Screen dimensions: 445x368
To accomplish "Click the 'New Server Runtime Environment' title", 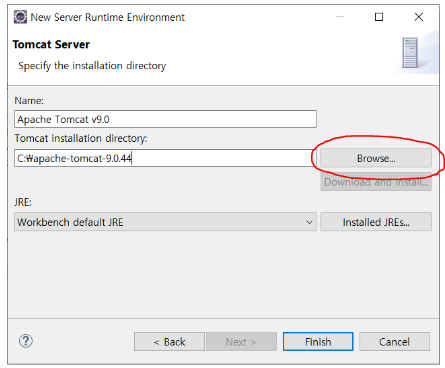I will 107,17.
